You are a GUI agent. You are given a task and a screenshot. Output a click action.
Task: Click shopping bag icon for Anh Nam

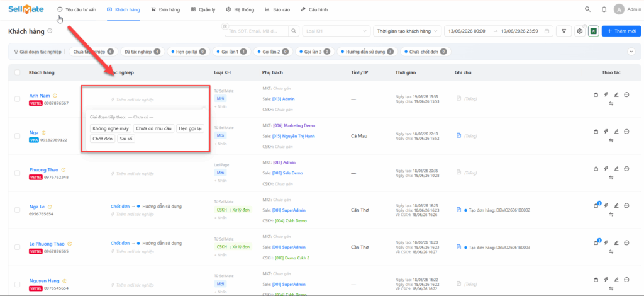(x=596, y=95)
